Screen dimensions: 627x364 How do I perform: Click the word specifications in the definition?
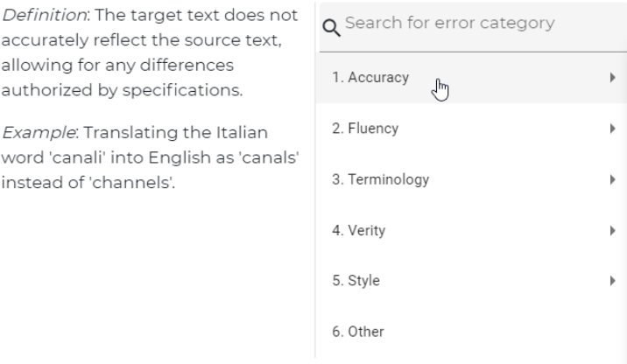tap(182, 91)
